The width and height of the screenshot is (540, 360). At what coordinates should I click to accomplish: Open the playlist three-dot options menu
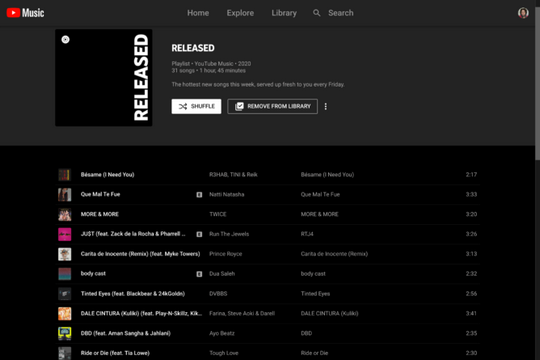click(325, 106)
